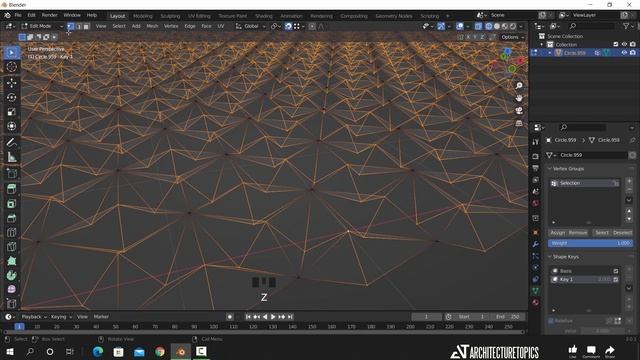The width and height of the screenshot is (640, 360).
Task: Choose the Select Box tool
Action: pyautogui.click(x=11, y=53)
